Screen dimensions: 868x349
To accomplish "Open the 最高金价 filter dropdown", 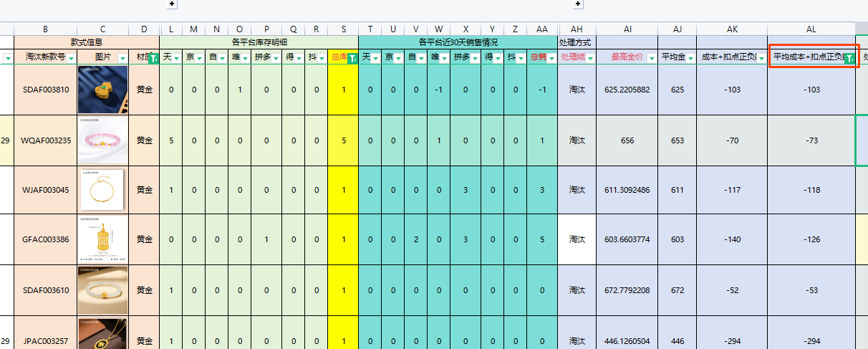I will tap(652, 58).
